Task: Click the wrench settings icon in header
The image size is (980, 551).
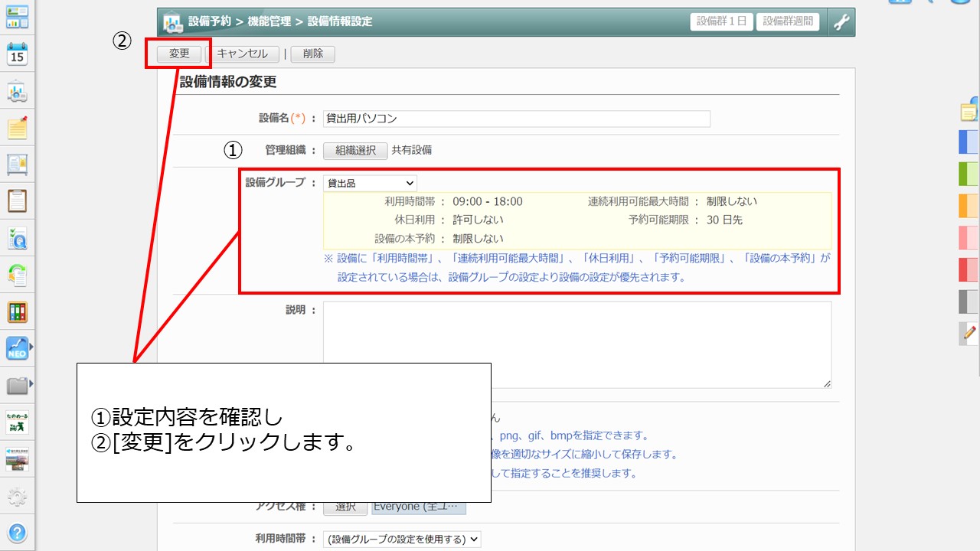Action: (x=841, y=22)
